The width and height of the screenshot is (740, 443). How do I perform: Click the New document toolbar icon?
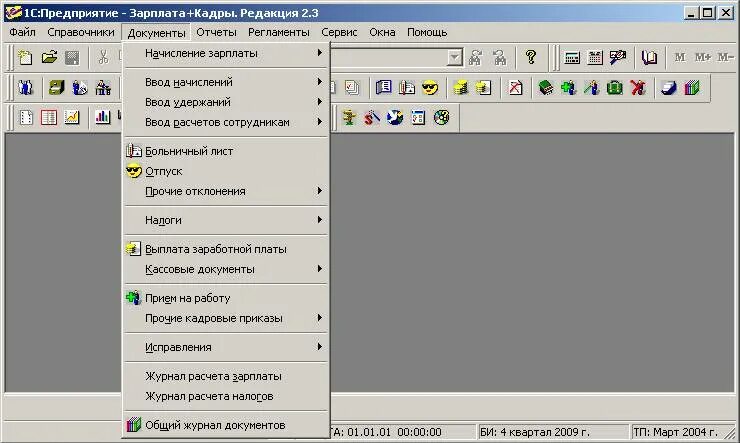(25, 58)
